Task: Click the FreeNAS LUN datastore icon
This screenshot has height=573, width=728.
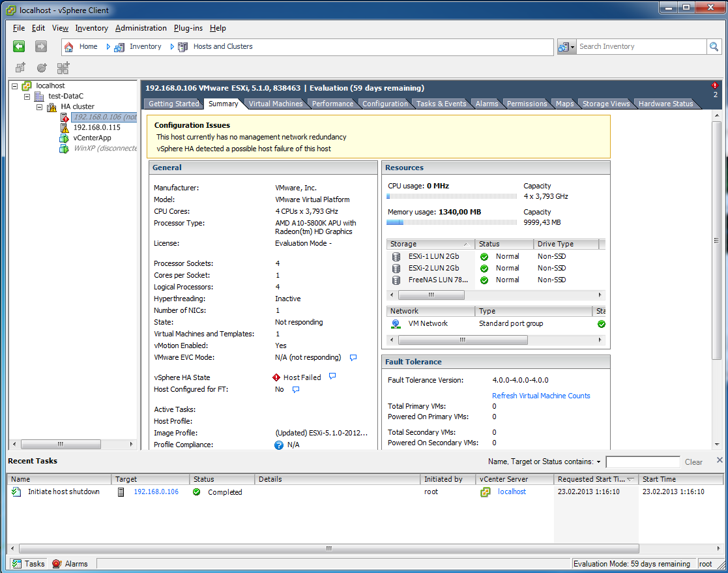Action: coord(396,280)
